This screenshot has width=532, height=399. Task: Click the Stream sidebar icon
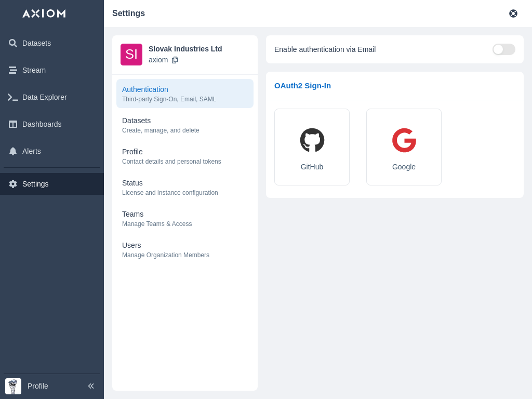13,70
